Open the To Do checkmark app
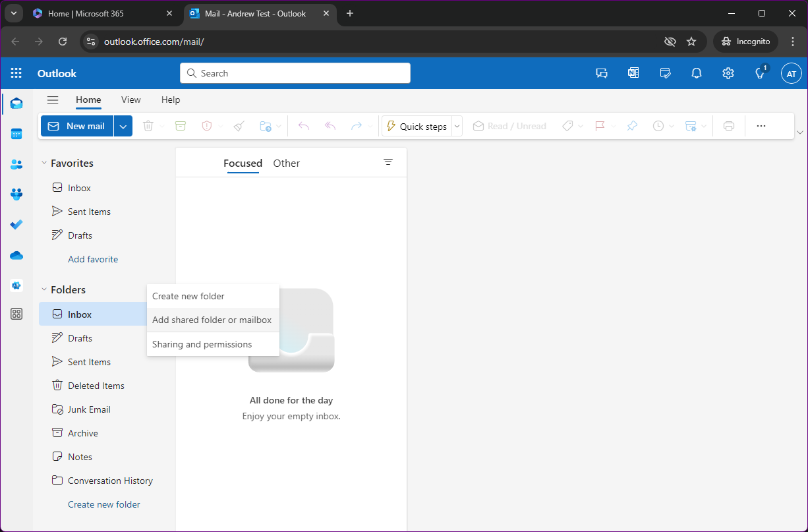 16,225
